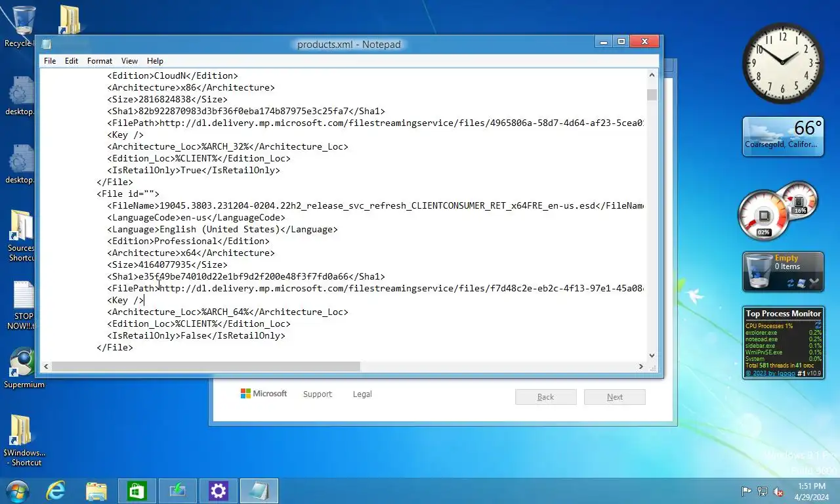Click the analog clock gadget

[783, 64]
